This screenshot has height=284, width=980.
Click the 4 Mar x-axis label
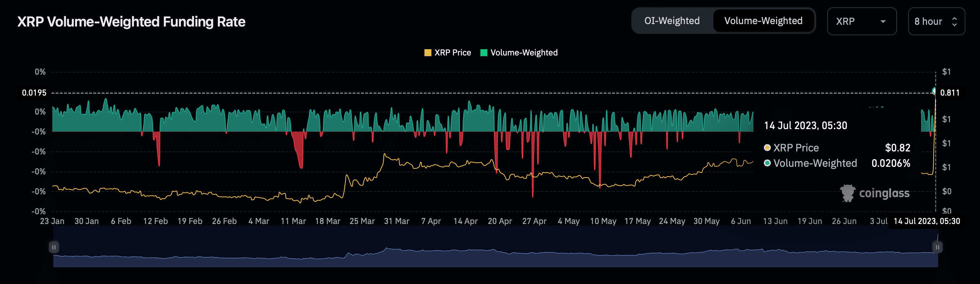click(259, 221)
